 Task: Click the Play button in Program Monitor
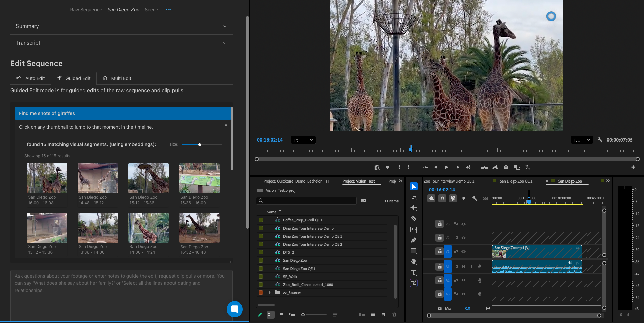coord(447,167)
